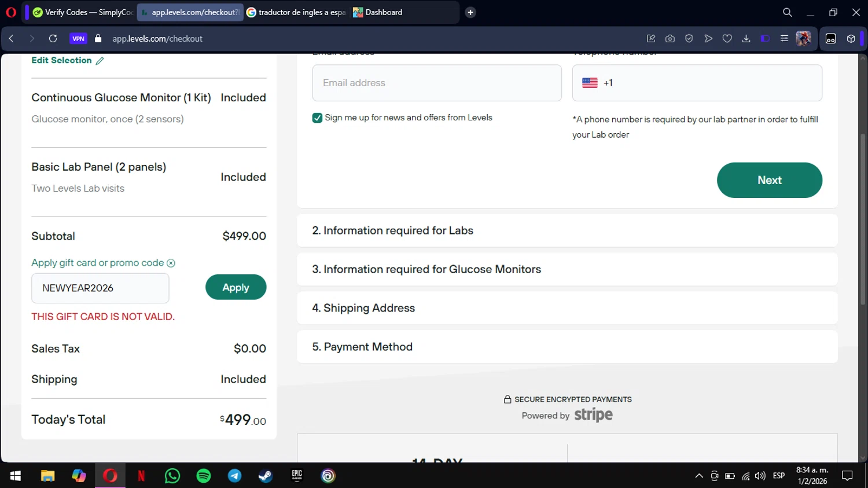Expand 5. Payment Method section
Image resolution: width=868 pixels, height=488 pixels.
coord(567,347)
